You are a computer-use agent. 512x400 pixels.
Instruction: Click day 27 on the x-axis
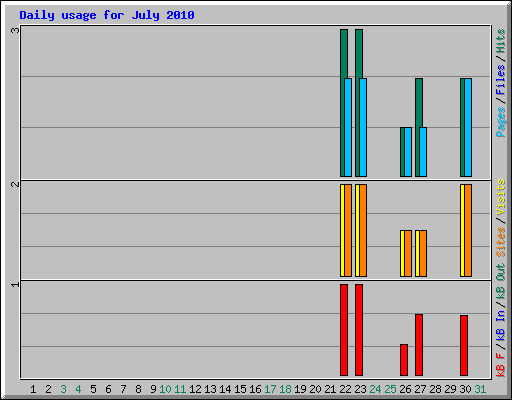[420, 389]
